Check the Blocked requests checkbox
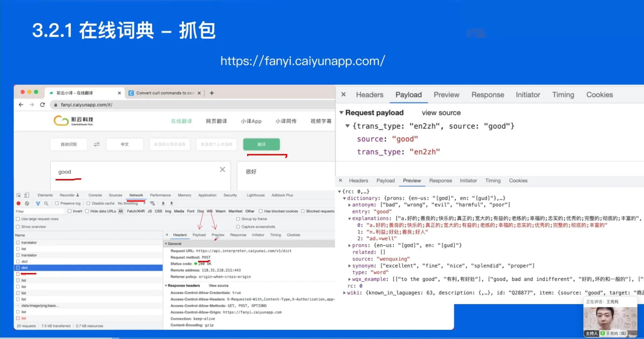Viewport: 644px width, 339px height. click(x=303, y=211)
